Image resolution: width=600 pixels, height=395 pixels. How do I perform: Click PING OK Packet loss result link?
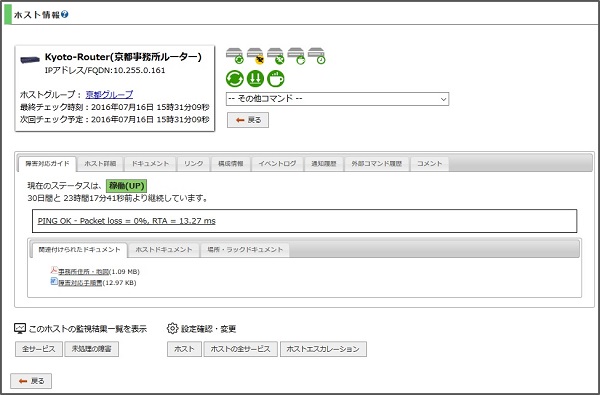point(126,221)
